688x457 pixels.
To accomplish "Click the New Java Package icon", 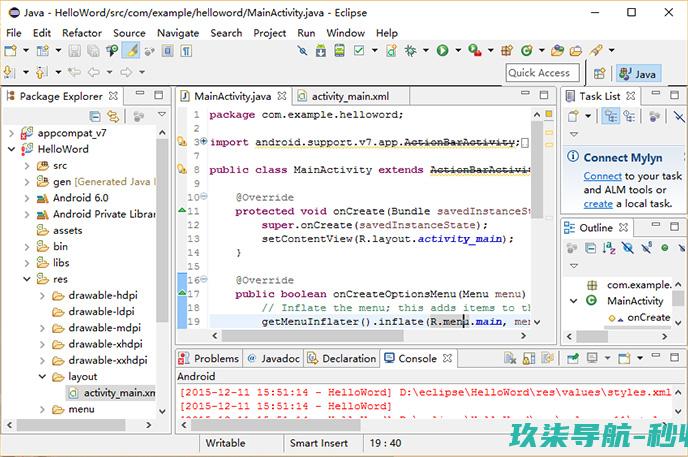I will click(507, 51).
